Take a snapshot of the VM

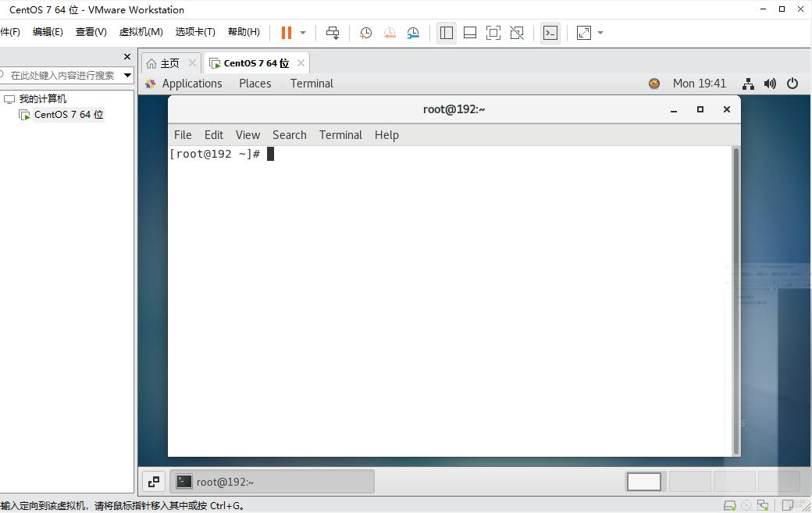click(365, 33)
